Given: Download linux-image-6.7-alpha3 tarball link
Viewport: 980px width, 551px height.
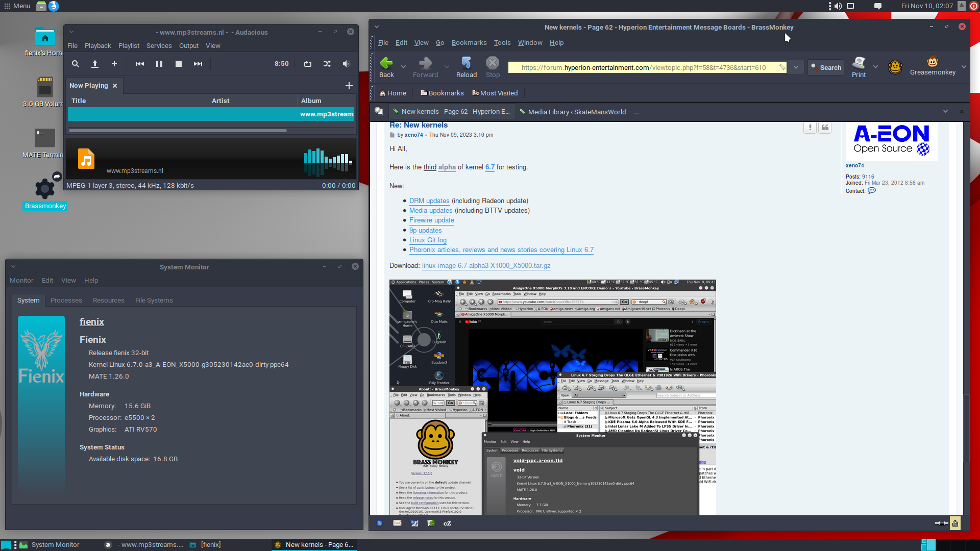Looking at the screenshot, I should [486, 266].
